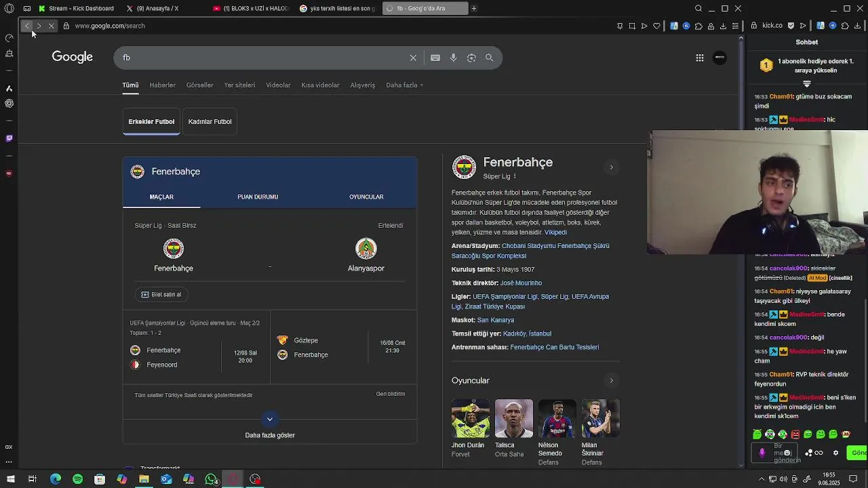Open Easy Setup sliders icon

735,26
